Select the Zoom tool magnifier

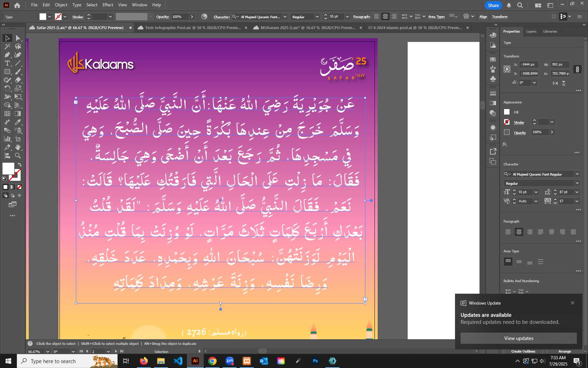[18, 156]
